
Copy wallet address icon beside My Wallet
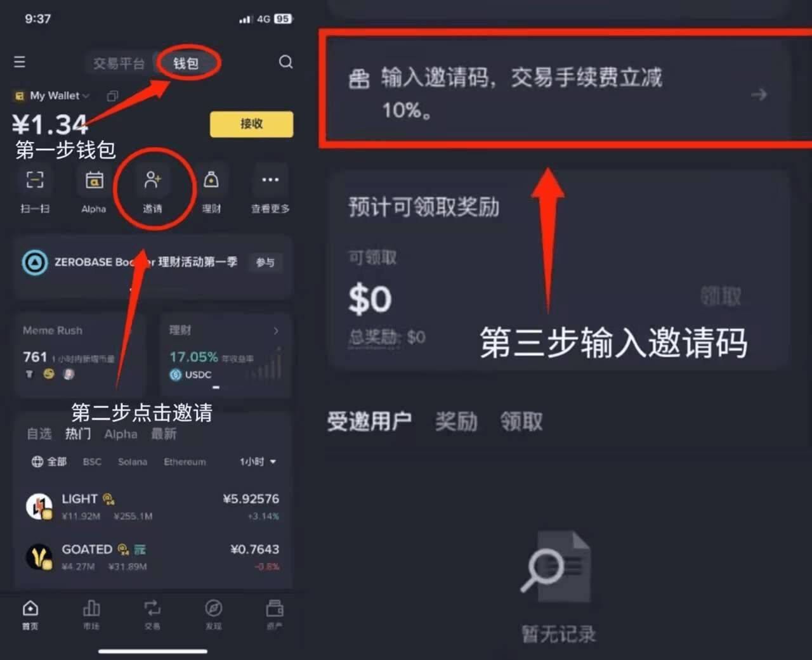pos(112,96)
